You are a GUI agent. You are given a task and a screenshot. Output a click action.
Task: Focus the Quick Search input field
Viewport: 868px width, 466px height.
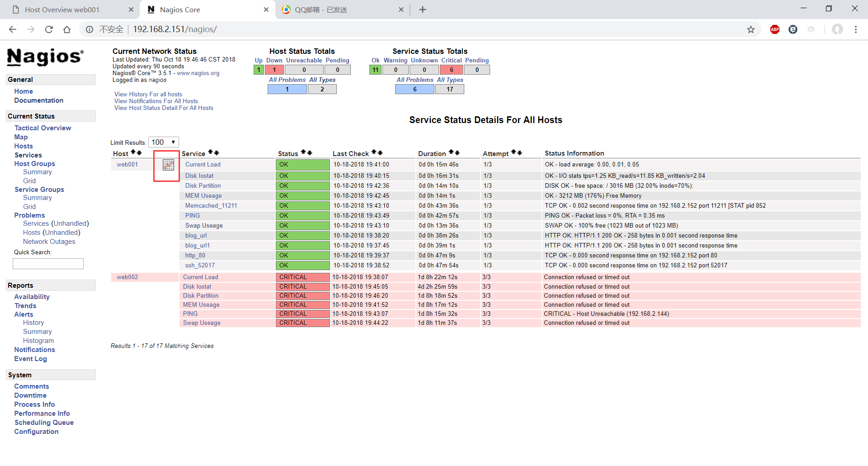click(48, 264)
